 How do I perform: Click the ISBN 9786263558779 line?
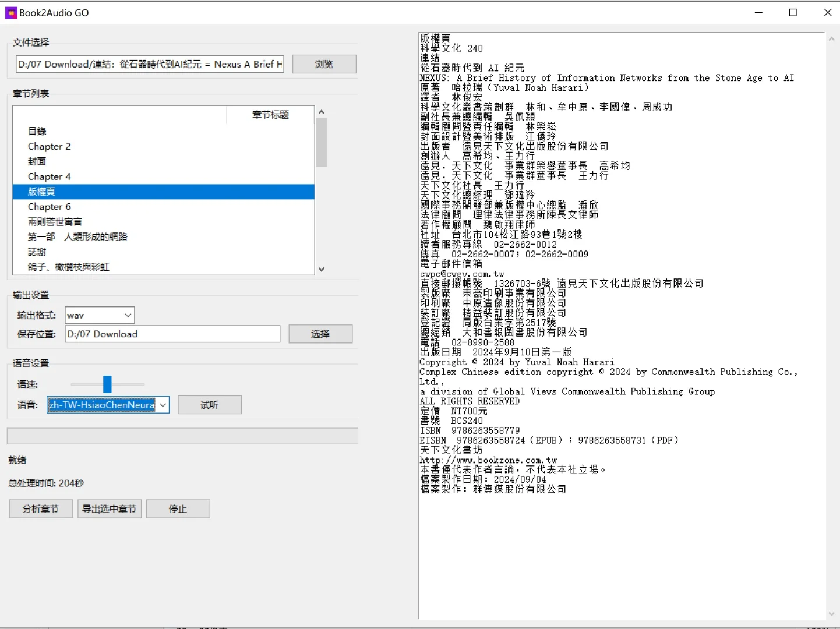(470, 430)
